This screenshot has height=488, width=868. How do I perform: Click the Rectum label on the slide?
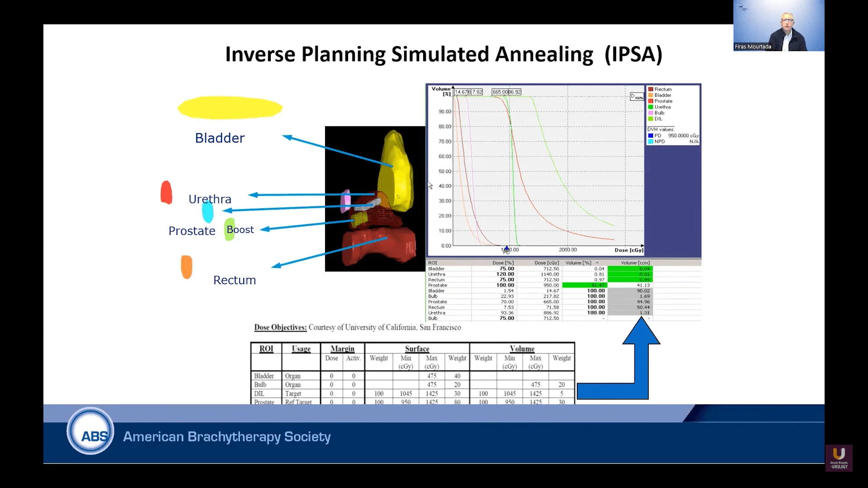[x=235, y=280]
